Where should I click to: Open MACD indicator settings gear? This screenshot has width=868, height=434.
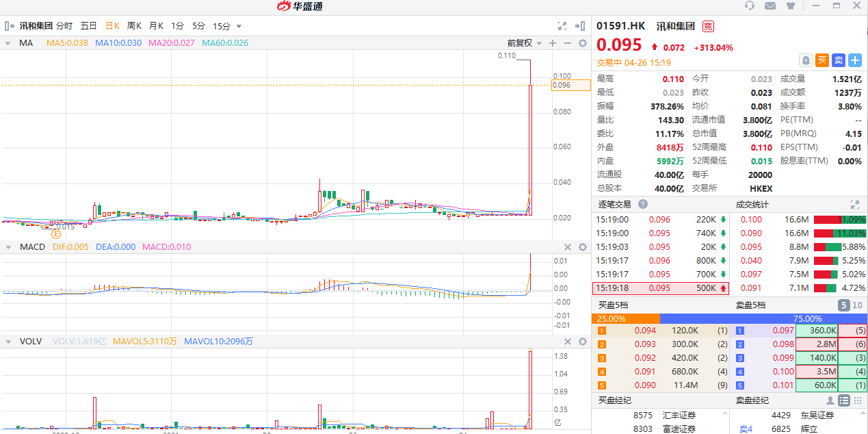(x=583, y=247)
